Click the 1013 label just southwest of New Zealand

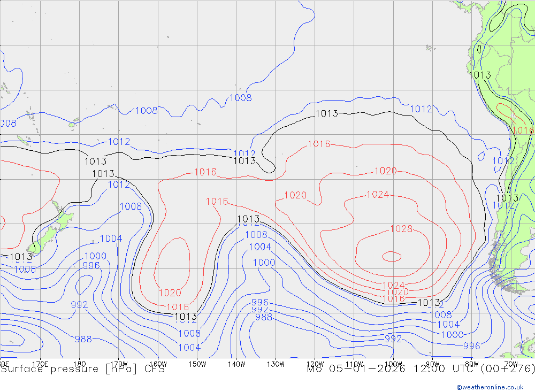pyautogui.click(x=21, y=257)
